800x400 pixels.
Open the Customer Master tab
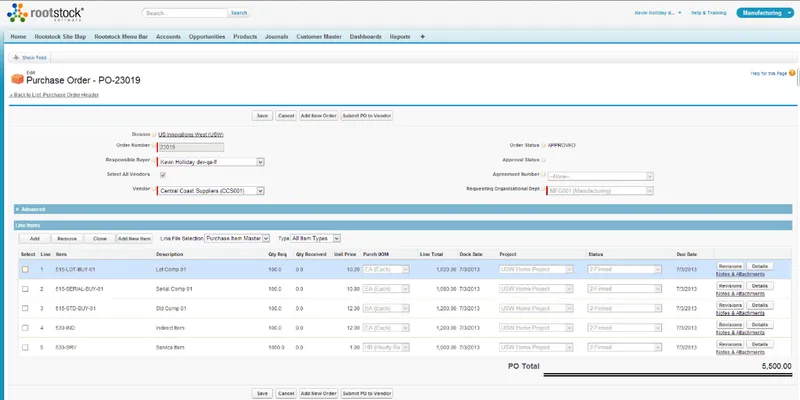click(x=319, y=37)
